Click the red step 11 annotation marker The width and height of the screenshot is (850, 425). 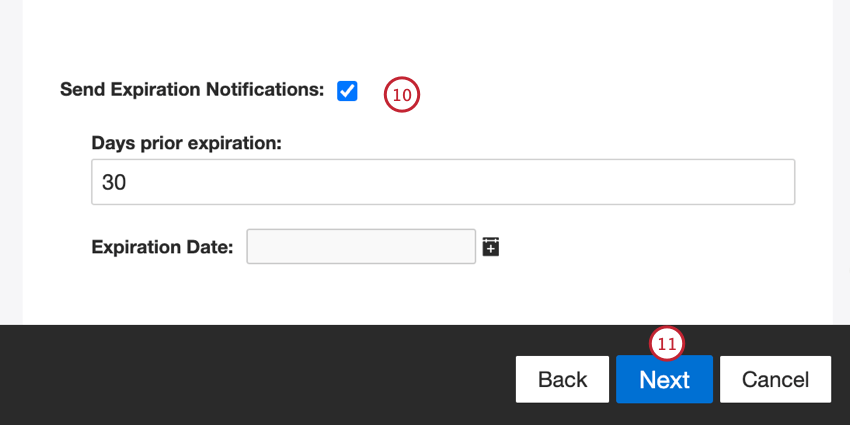coord(667,344)
